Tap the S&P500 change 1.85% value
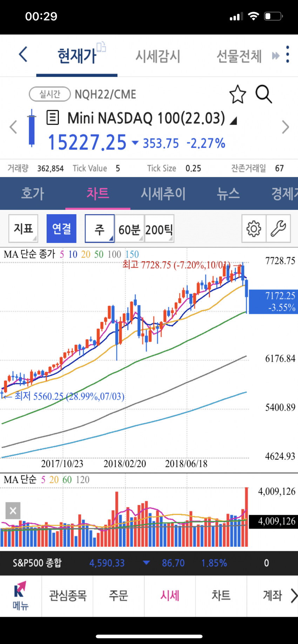Viewport: 298px width, 644px height. point(214,563)
